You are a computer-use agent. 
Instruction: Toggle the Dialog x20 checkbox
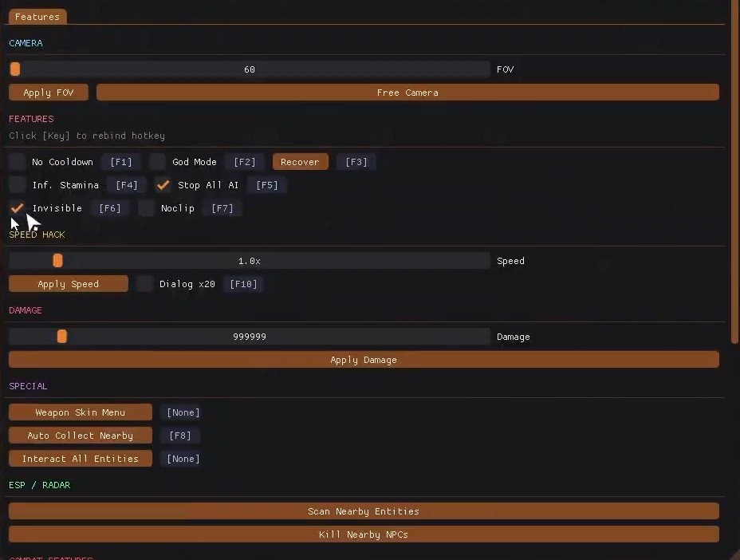click(144, 284)
